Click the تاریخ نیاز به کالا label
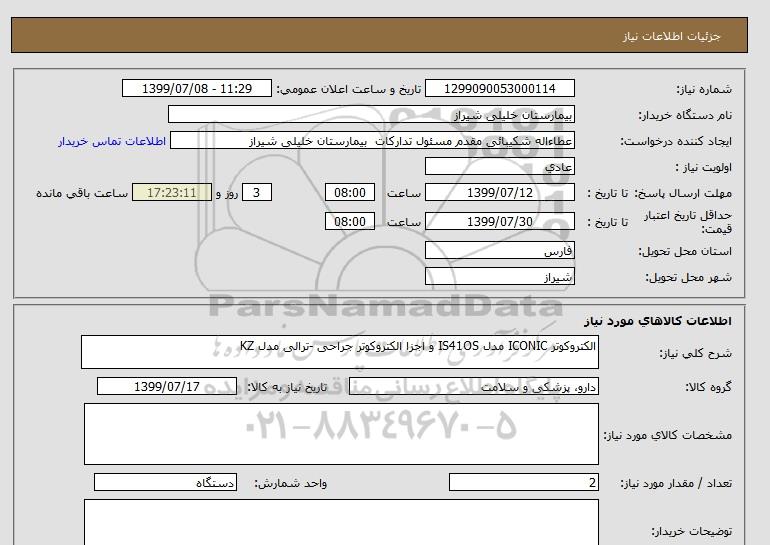The height and width of the screenshot is (545, 770). pyautogui.click(x=287, y=387)
